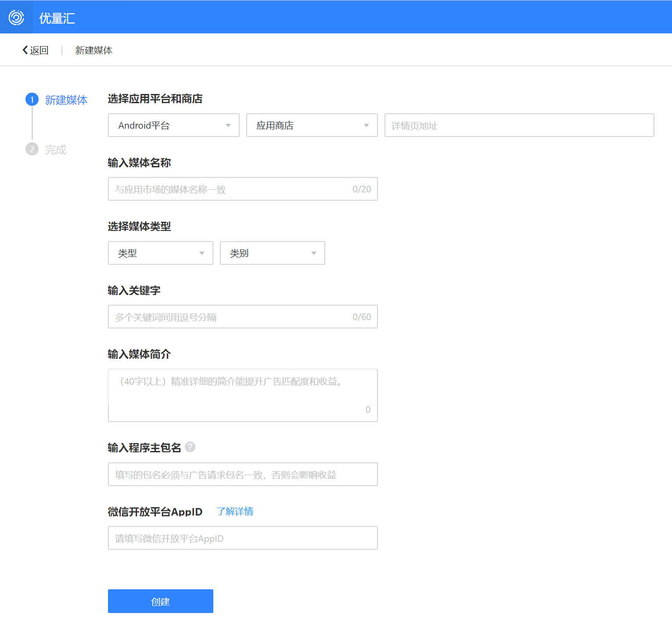Click the help icon beside 输入程序主包名
Image resolution: width=672 pixels, height=631 pixels.
click(190, 447)
